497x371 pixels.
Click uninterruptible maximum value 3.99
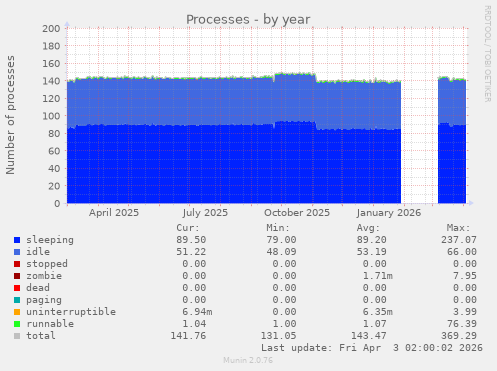465,312
